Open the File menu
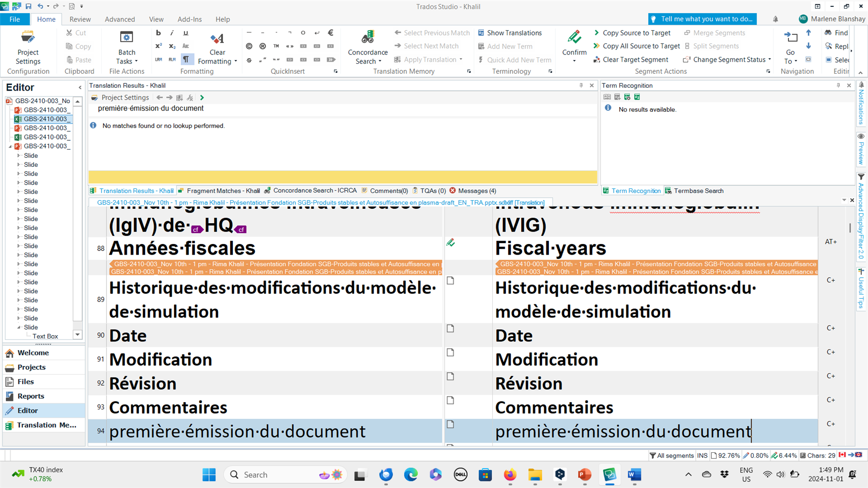868x488 pixels. pos(14,19)
